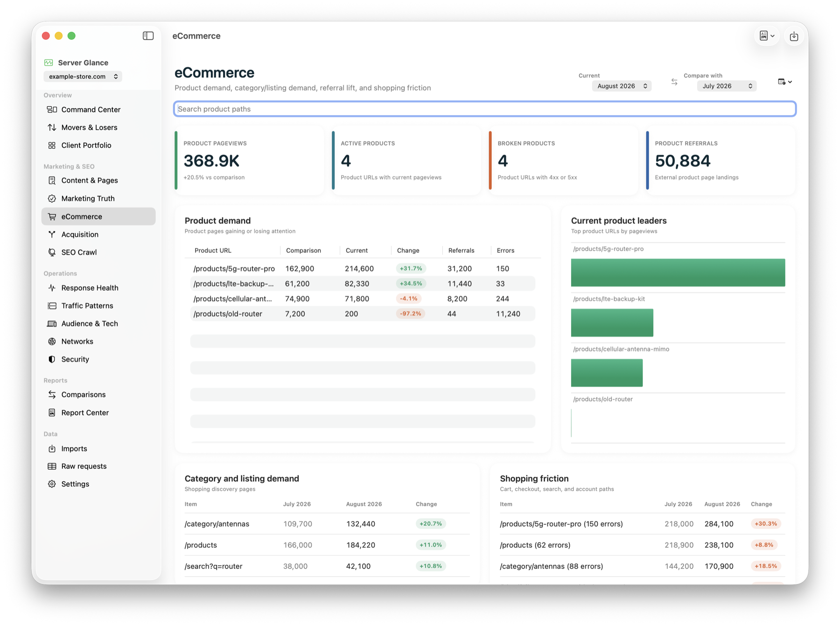840x626 pixels.
Task: Click the Response Health pulse icon
Action: [x=52, y=288]
